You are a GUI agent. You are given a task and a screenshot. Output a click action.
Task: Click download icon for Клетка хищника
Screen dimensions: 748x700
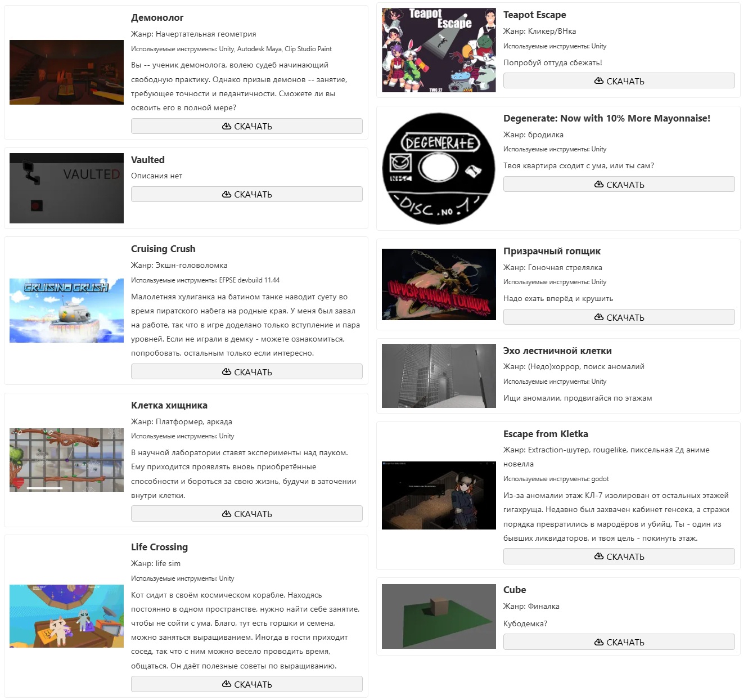click(x=227, y=514)
